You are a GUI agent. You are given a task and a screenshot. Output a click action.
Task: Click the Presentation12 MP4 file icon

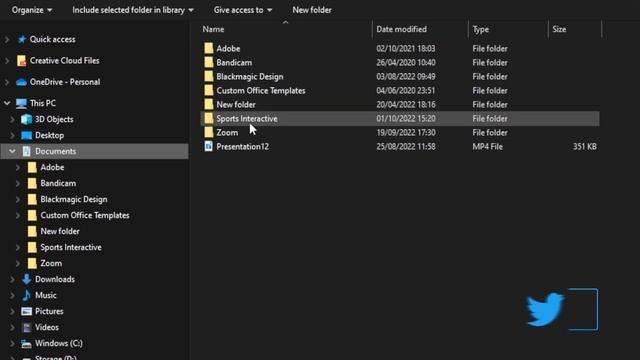(x=209, y=147)
